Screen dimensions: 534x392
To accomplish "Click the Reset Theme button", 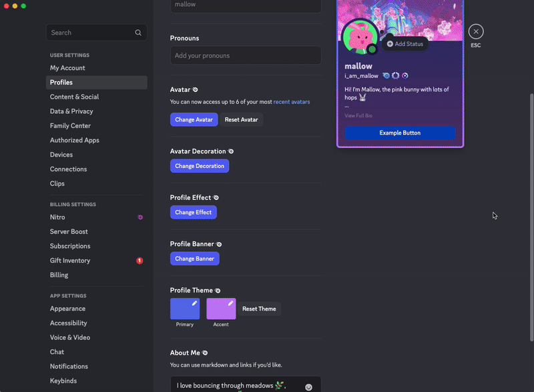I will click(x=259, y=309).
